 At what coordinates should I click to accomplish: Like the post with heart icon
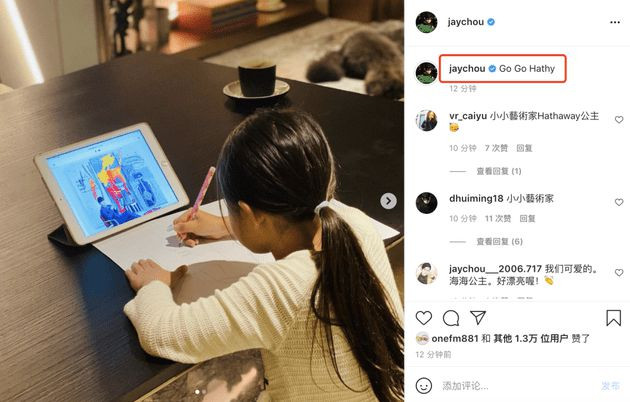[x=423, y=318]
